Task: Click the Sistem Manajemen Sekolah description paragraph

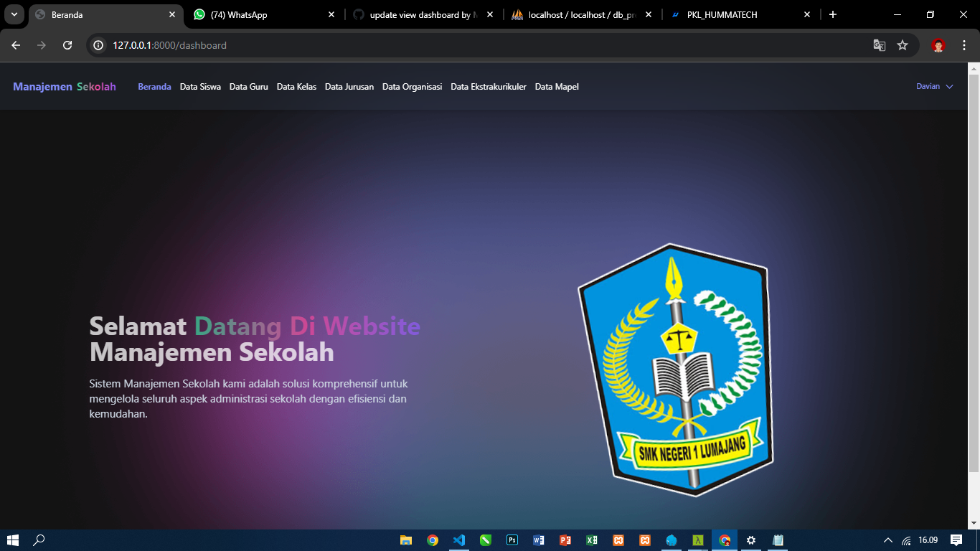Action: pos(249,399)
